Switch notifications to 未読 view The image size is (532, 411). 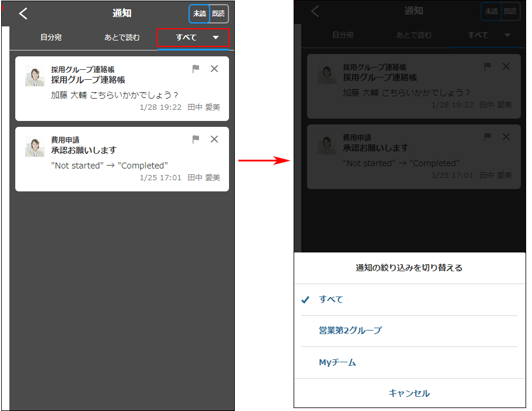199,13
